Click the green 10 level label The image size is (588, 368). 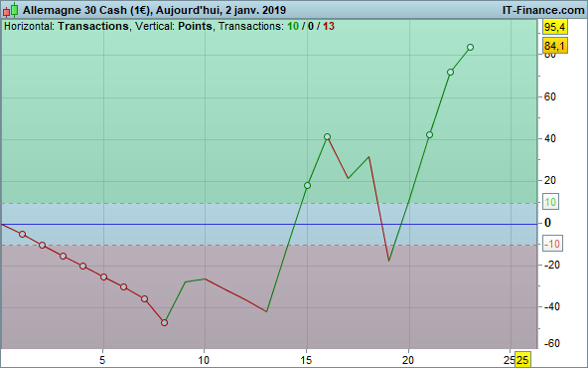(550, 202)
